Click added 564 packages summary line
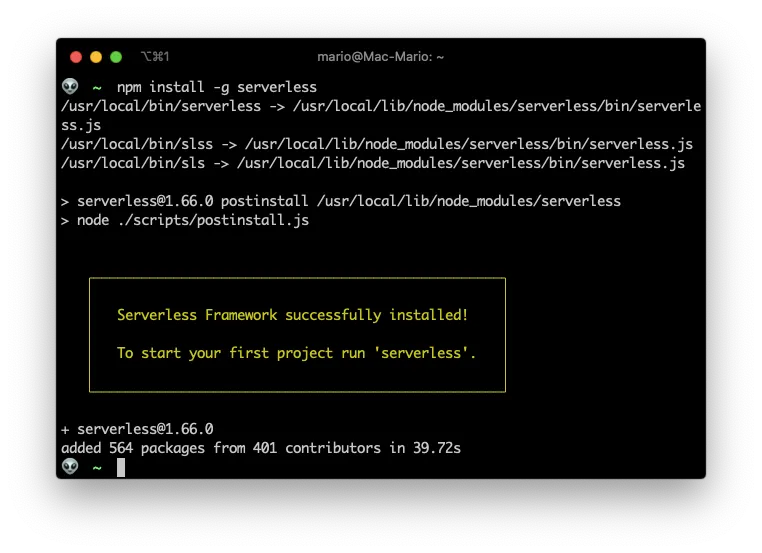The height and width of the screenshot is (553, 762). point(260,448)
